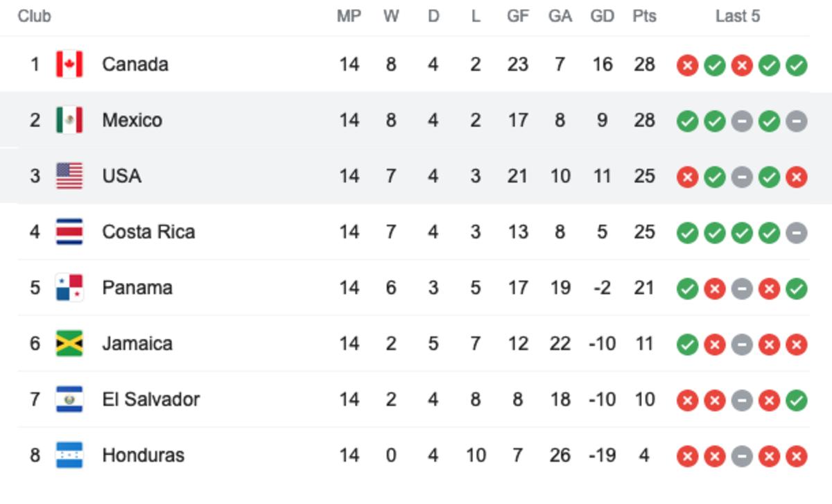The image size is (832, 504).
Task: Open the Panama team link
Action: click(137, 288)
